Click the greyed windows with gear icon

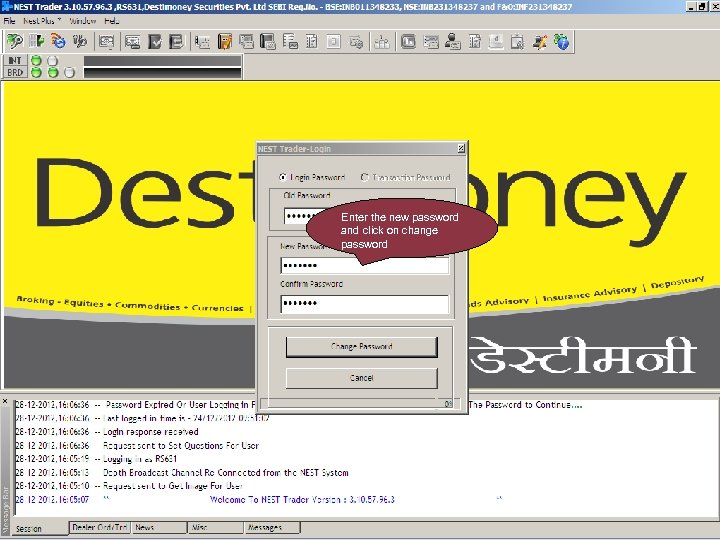(356, 42)
